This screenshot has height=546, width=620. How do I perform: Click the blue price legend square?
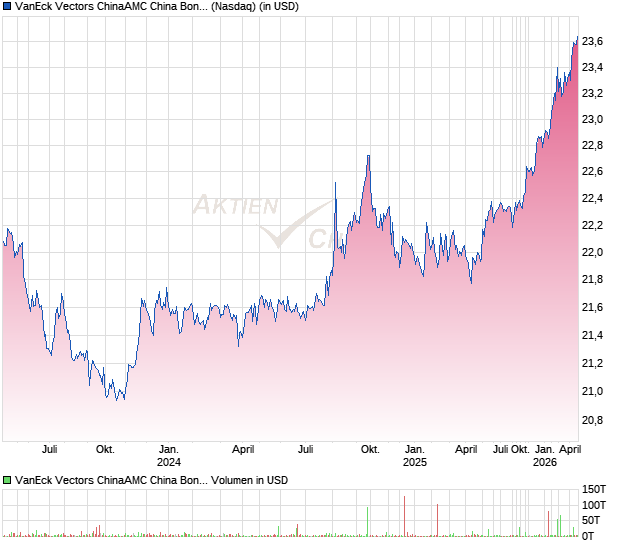click(7, 7)
